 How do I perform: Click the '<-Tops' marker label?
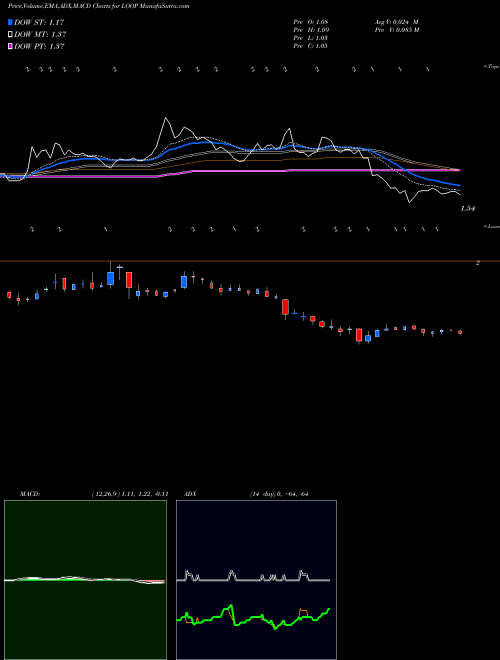pyautogui.click(x=491, y=67)
